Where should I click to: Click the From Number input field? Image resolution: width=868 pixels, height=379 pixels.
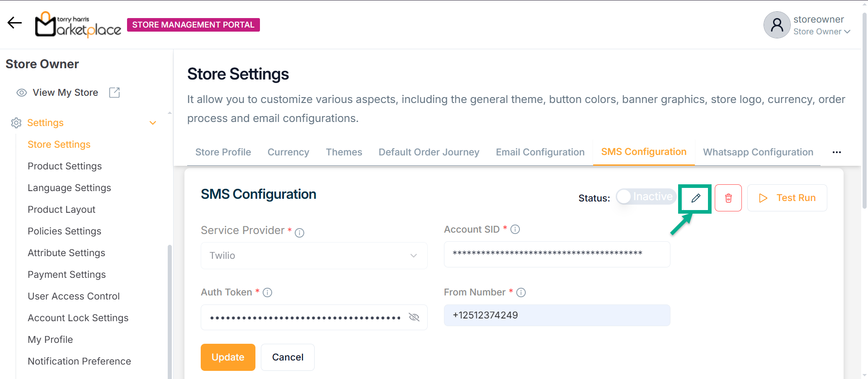557,315
